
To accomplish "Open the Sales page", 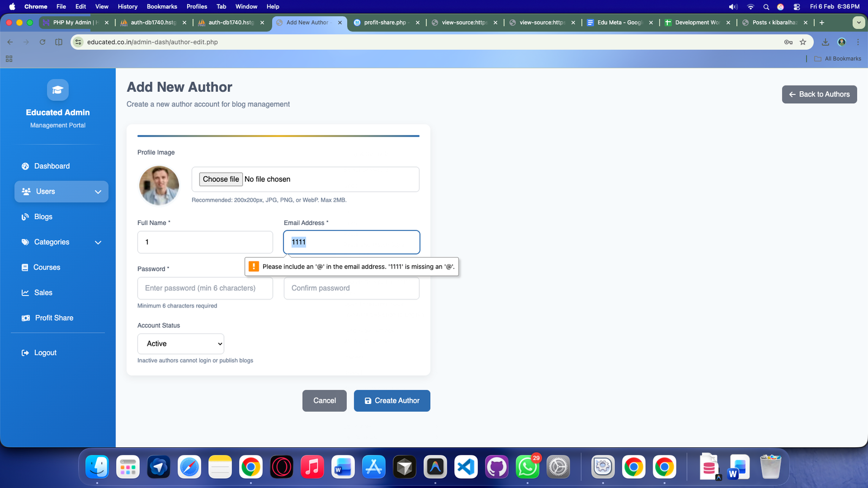I will click(43, 293).
